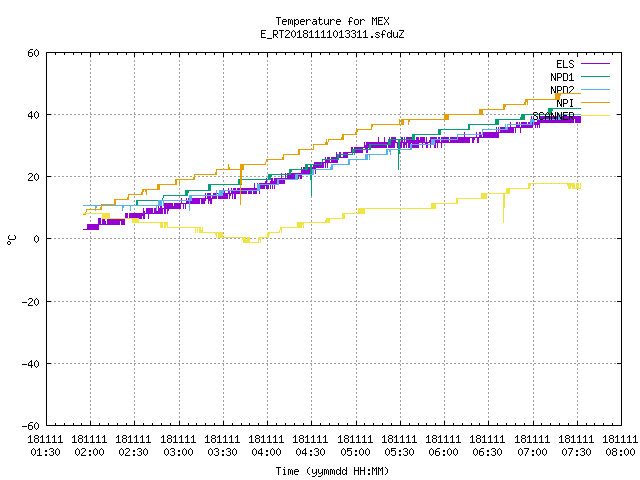Click the x-axis tick label 06:00
Viewport: 640px width, 480px height.
pyautogui.click(x=443, y=453)
